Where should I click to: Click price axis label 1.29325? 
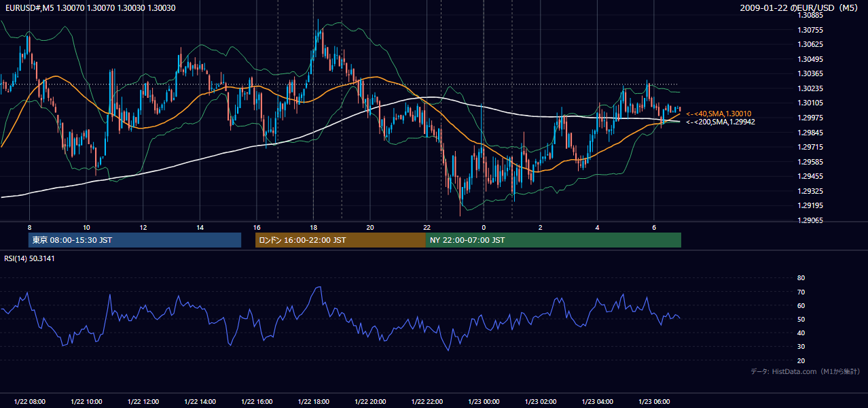point(811,191)
